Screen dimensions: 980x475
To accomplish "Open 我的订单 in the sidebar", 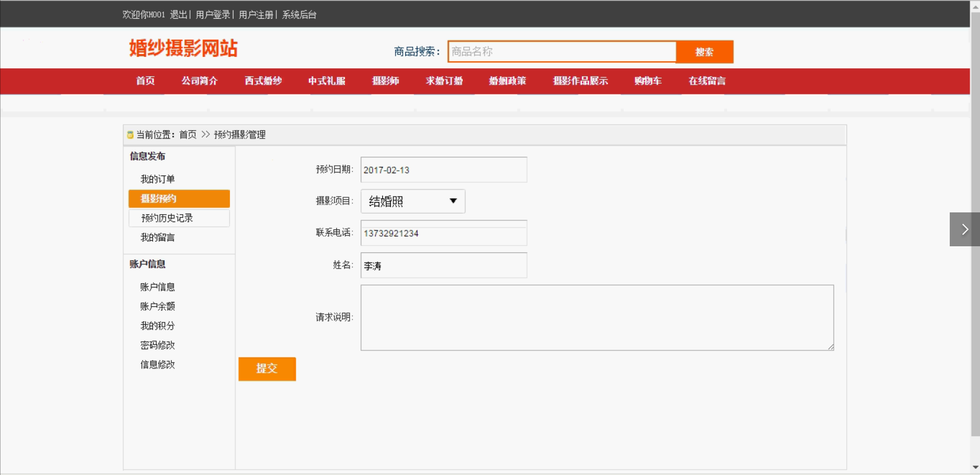I will pyautogui.click(x=158, y=179).
